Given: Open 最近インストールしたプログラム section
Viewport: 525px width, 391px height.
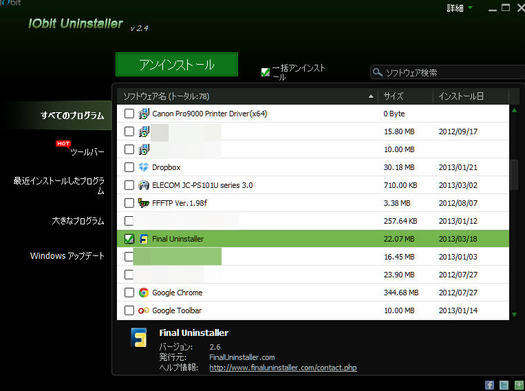Looking at the screenshot, I should click(x=59, y=186).
